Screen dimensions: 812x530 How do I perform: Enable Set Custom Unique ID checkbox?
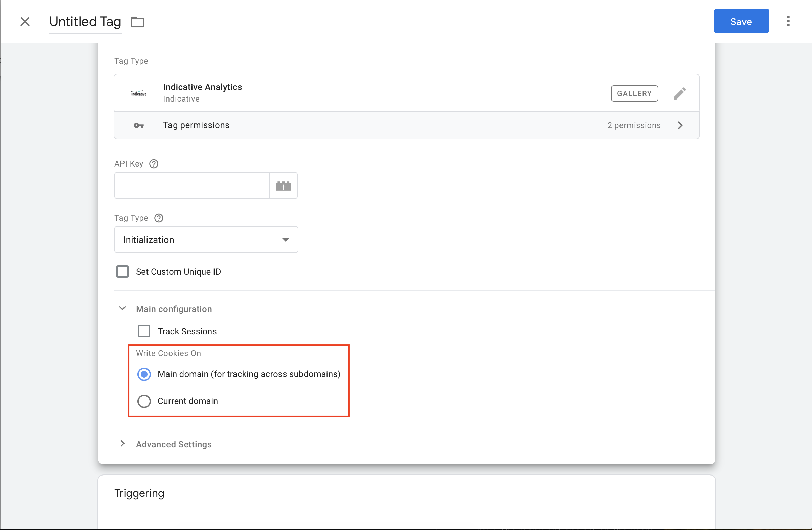tap(122, 272)
